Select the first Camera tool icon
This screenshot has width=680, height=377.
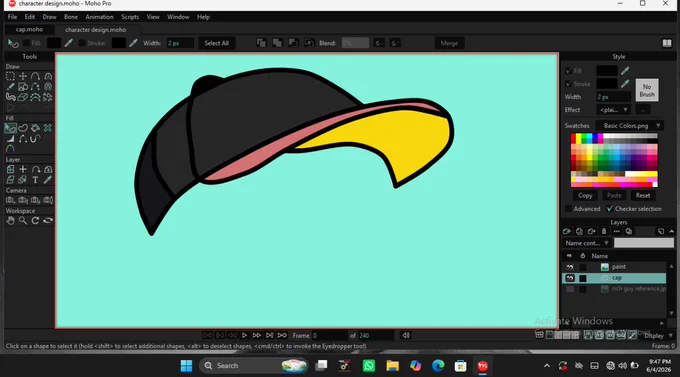tap(10, 200)
